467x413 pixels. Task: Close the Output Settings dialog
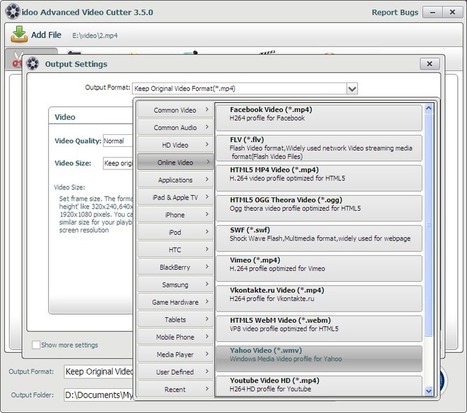pyautogui.click(x=429, y=64)
